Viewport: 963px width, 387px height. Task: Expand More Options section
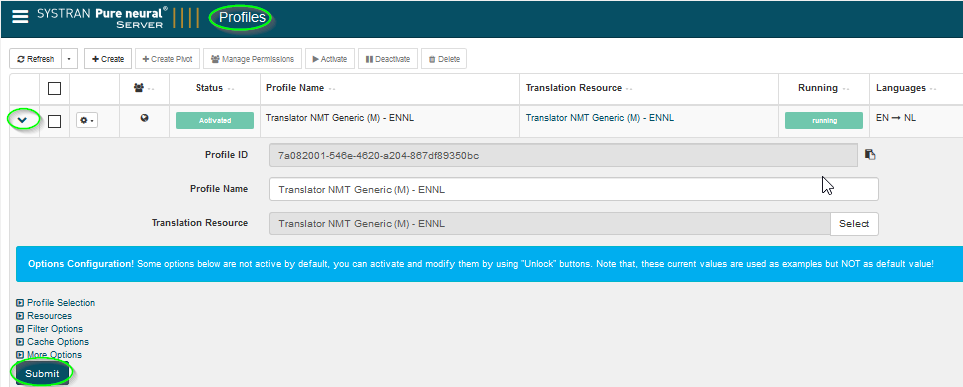(49, 354)
